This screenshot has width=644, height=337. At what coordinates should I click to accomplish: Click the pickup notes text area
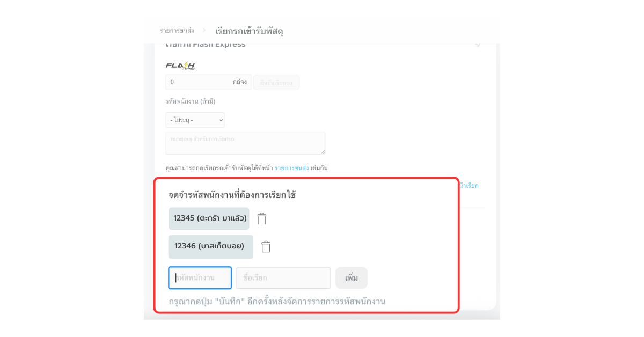(245, 143)
